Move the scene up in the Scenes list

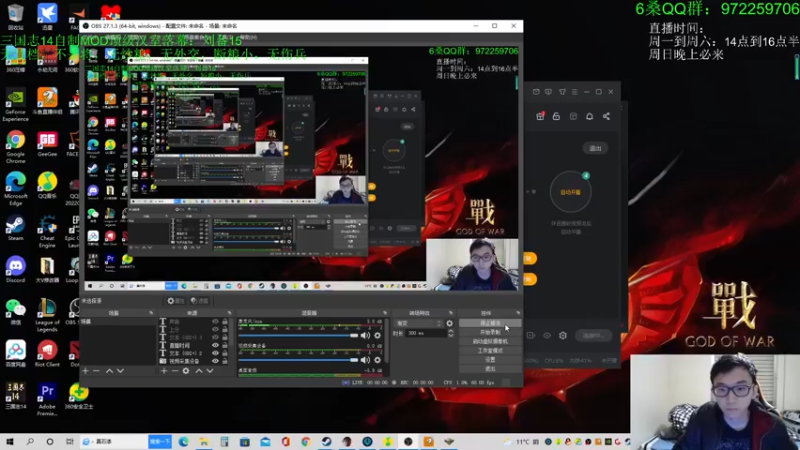109,371
